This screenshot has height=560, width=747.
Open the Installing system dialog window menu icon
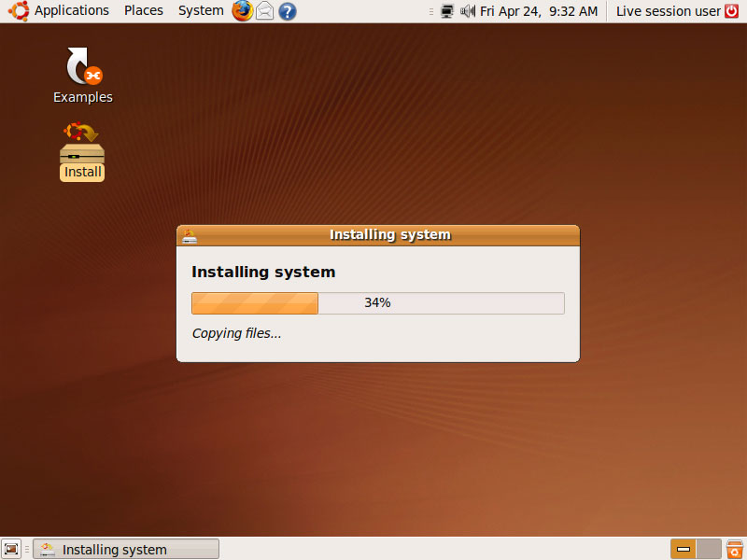pos(190,235)
